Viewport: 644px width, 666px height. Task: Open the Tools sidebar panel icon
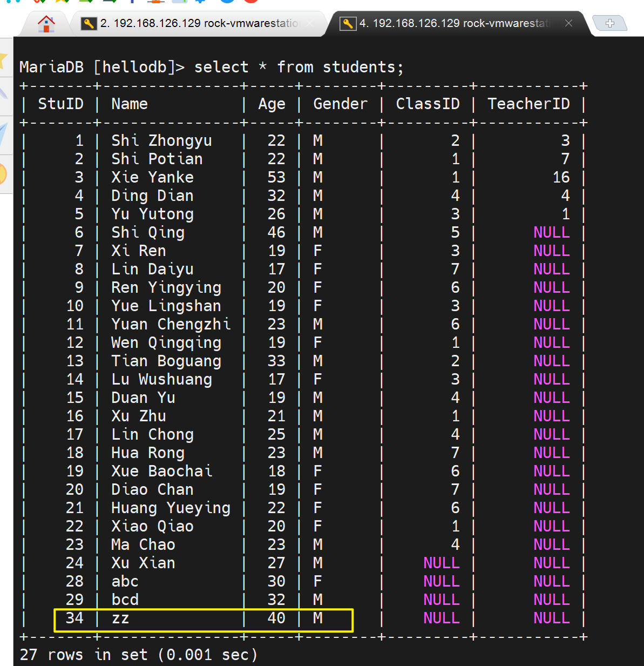tap(3, 92)
